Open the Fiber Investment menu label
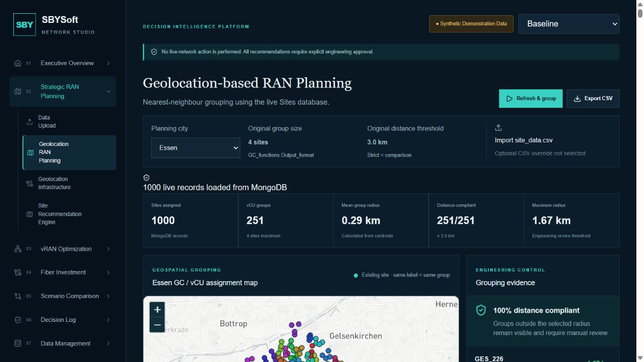 coord(63,273)
